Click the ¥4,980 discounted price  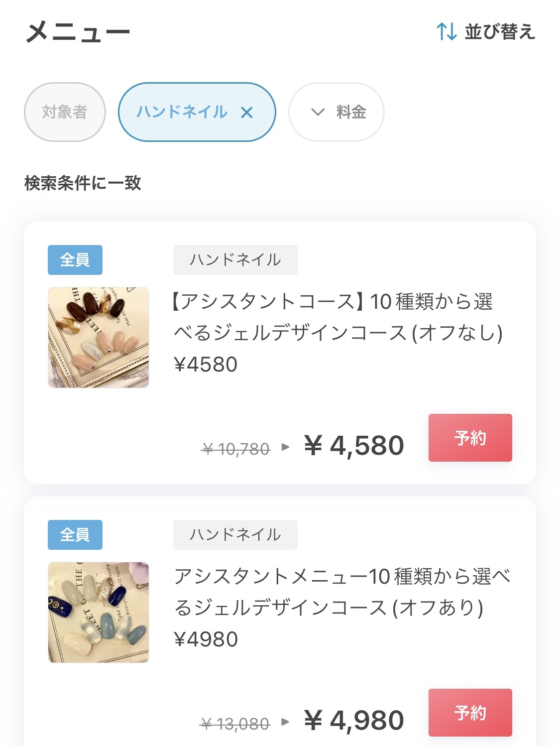(354, 720)
